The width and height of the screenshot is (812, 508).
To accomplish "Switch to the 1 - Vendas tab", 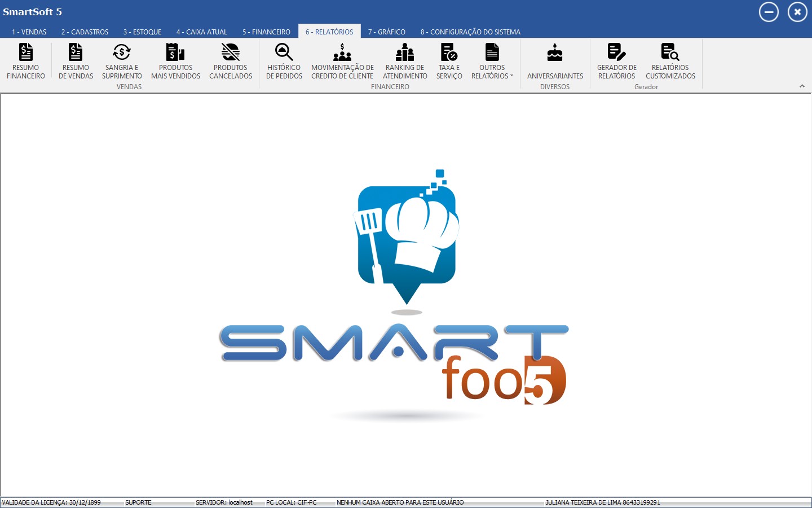I will [29, 32].
